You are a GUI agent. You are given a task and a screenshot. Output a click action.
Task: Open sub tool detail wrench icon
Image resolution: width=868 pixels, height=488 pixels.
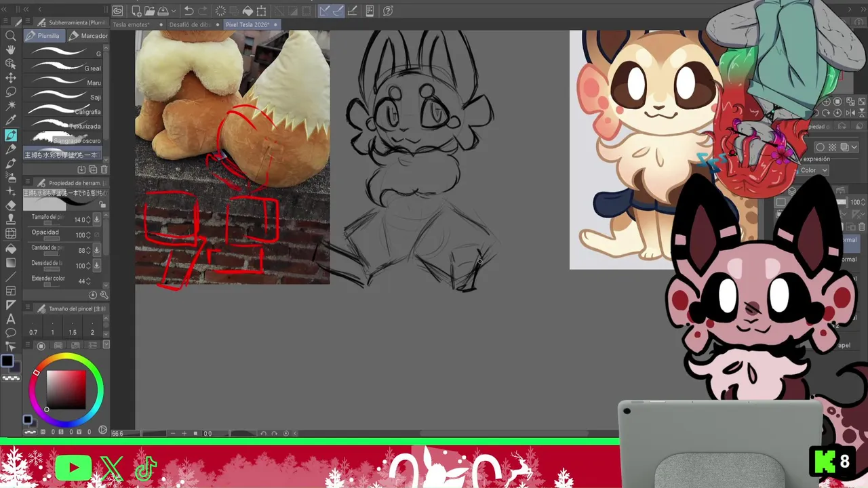104,295
